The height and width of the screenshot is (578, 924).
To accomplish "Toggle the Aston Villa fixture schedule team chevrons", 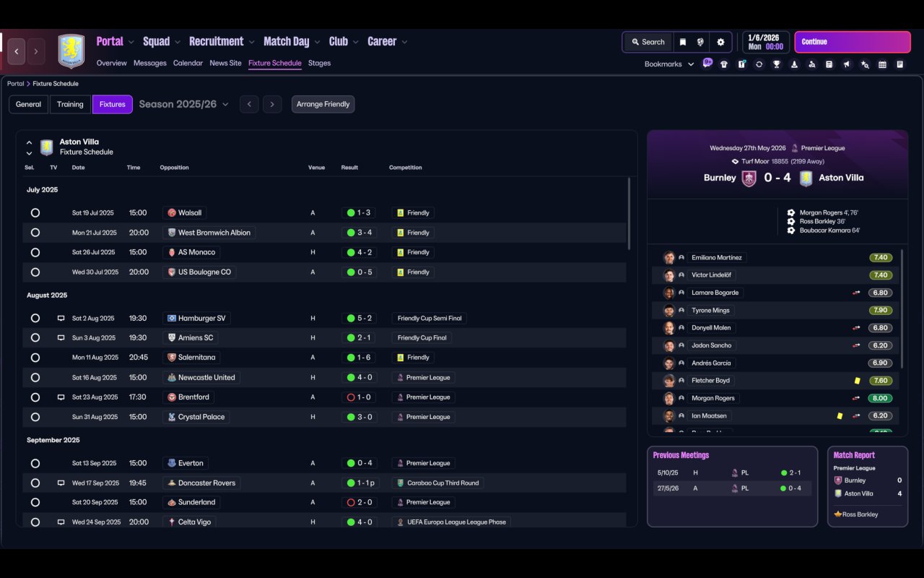I will [x=29, y=147].
